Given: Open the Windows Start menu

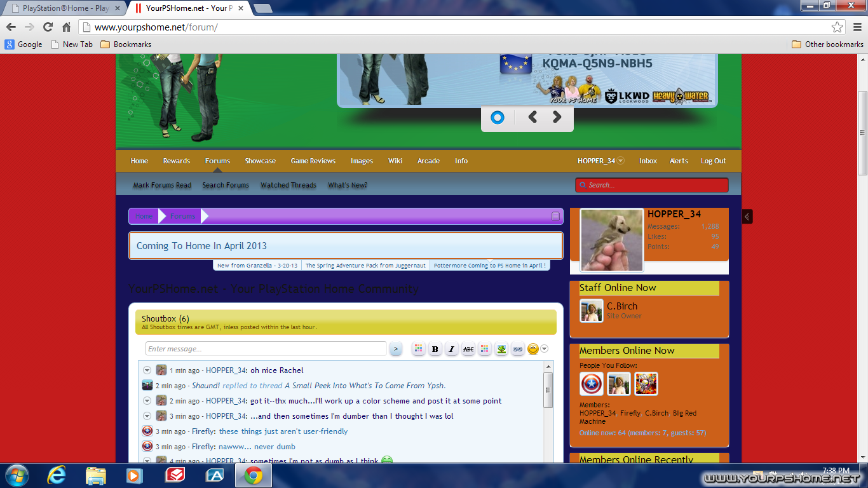Looking at the screenshot, I should pos(16,475).
